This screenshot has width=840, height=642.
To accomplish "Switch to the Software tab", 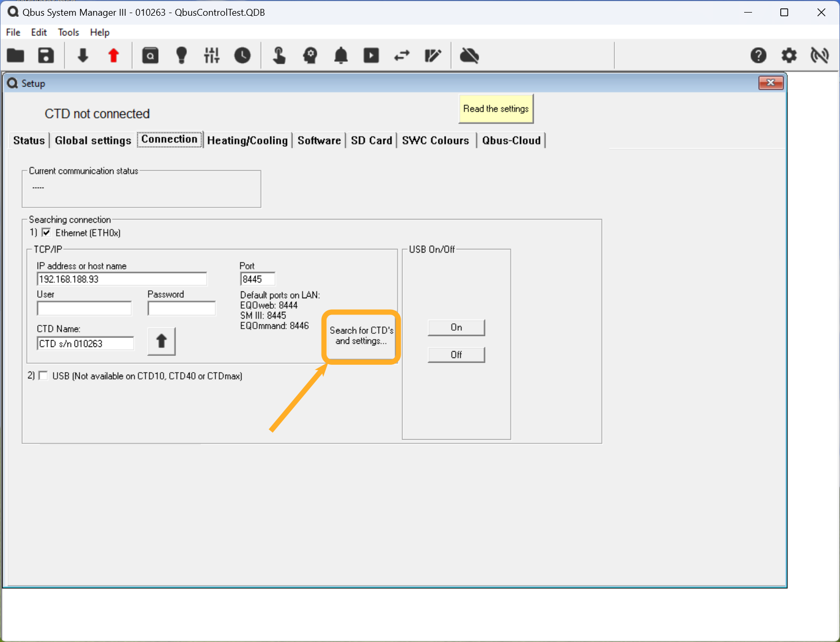I will tap(319, 140).
